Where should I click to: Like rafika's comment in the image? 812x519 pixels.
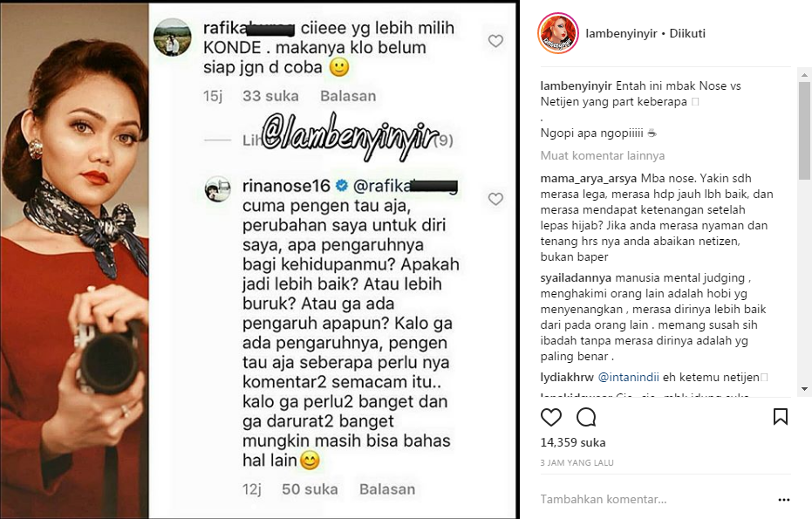coord(495,41)
